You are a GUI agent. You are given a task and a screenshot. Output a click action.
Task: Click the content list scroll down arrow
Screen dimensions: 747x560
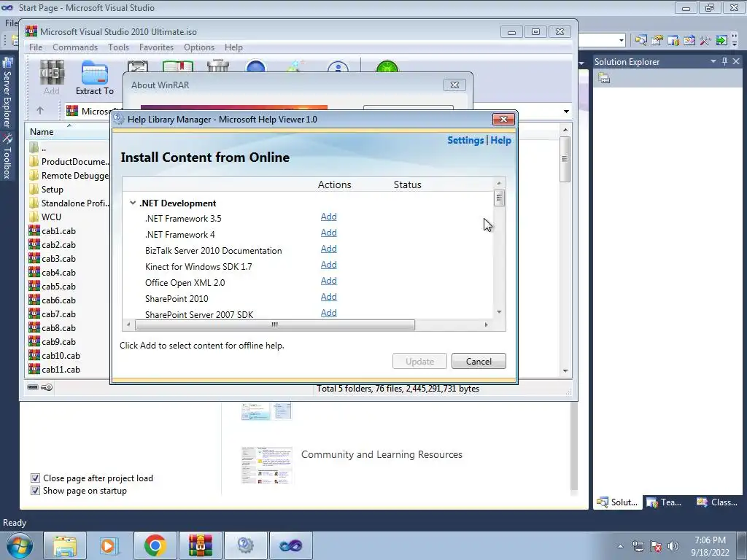tap(499, 312)
